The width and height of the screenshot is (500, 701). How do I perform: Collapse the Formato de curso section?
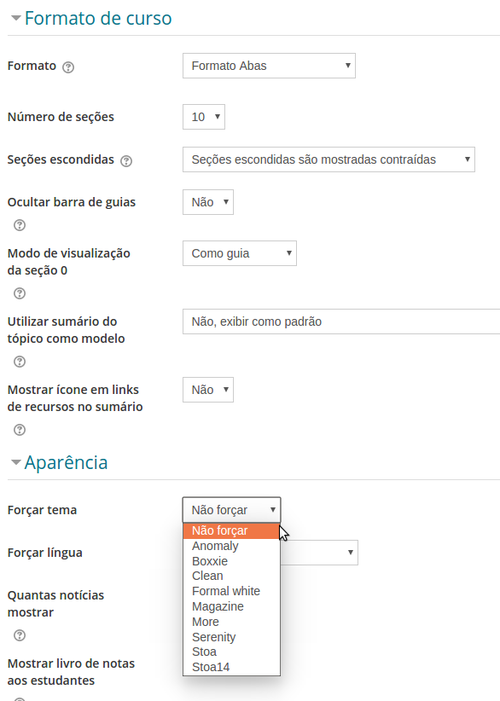[16, 18]
